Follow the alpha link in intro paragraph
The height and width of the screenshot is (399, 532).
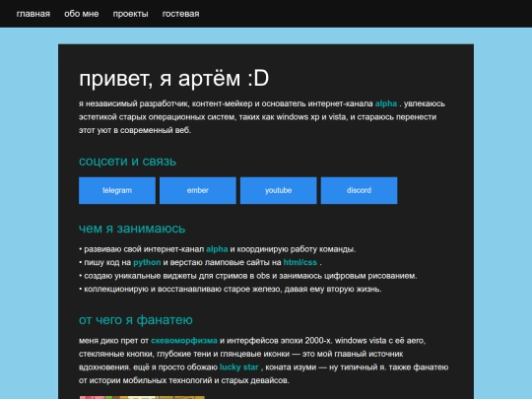386,103
